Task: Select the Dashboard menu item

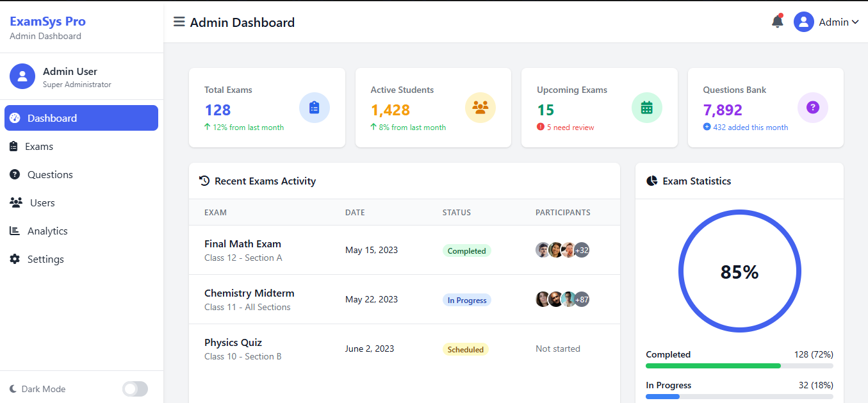Action: [81, 118]
